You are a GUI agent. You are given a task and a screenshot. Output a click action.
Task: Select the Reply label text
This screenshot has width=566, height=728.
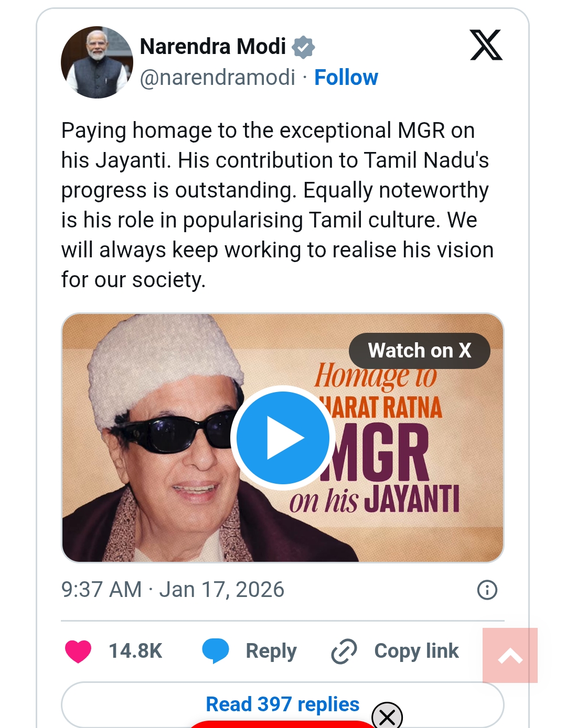271,651
